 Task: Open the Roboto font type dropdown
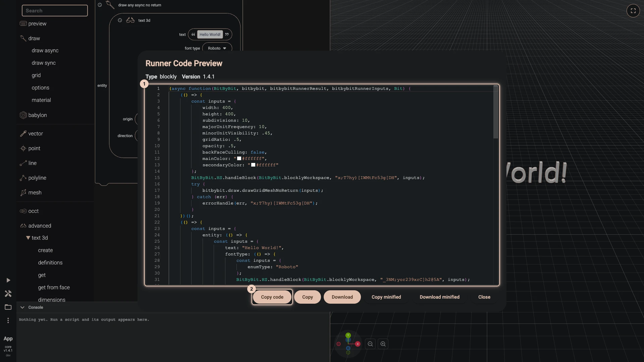click(217, 48)
